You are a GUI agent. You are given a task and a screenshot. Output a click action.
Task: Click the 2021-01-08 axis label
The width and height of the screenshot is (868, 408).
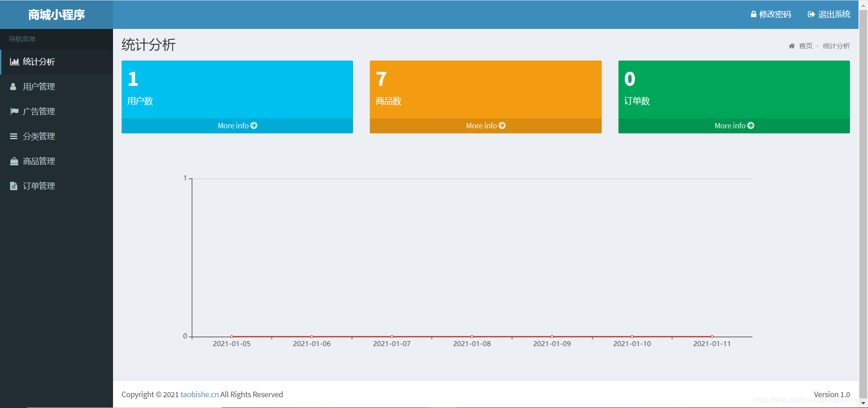click(x=472, y=344)
